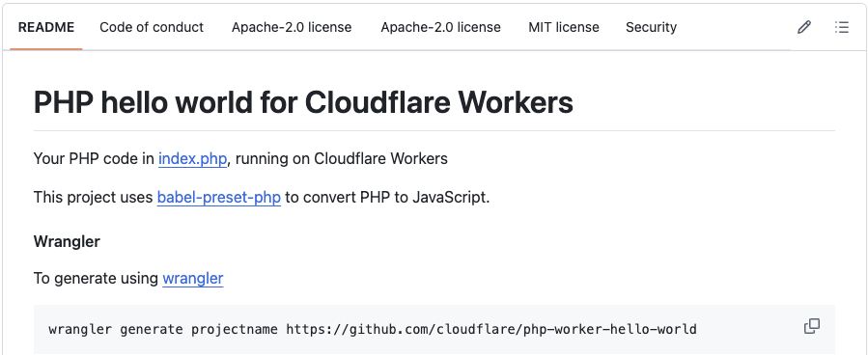Image resolution: width=868 pixels, height=355 pixels.
Task: Follow the index.php link
Action: point(193,159)
